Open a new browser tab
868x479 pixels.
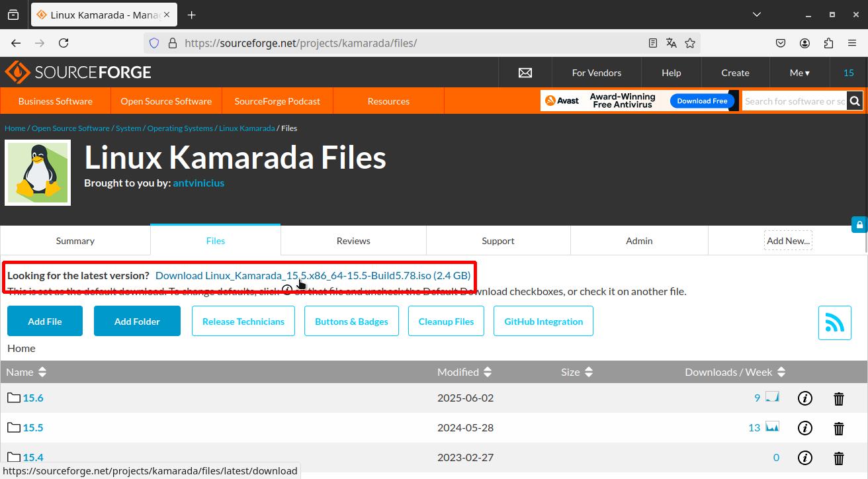coord(192,15)
